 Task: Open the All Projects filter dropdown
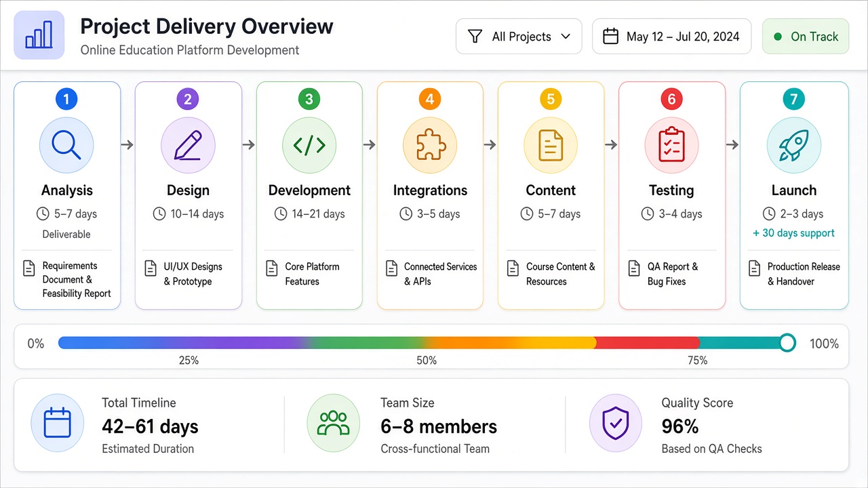[519, 37]
